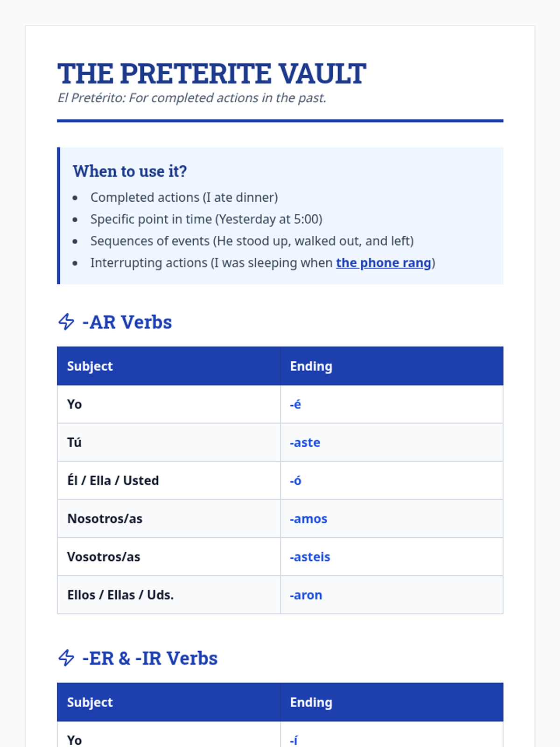Click the Subject header in -AR table

click(x=90, y=366)
